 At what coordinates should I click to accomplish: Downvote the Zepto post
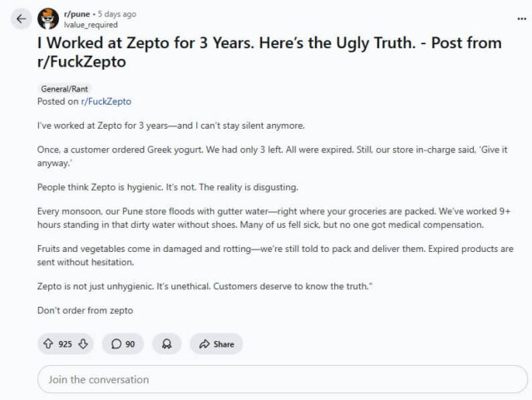click(83, 344)
